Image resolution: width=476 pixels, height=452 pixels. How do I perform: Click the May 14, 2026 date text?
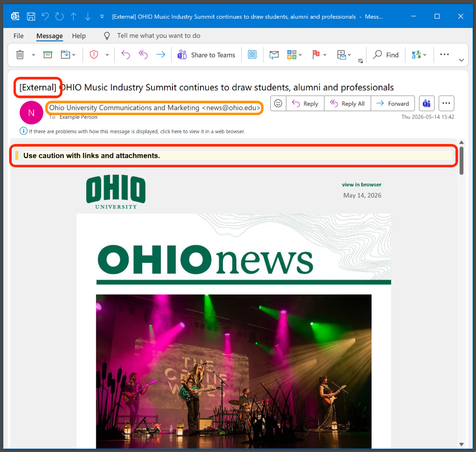[x=362, y=195]
